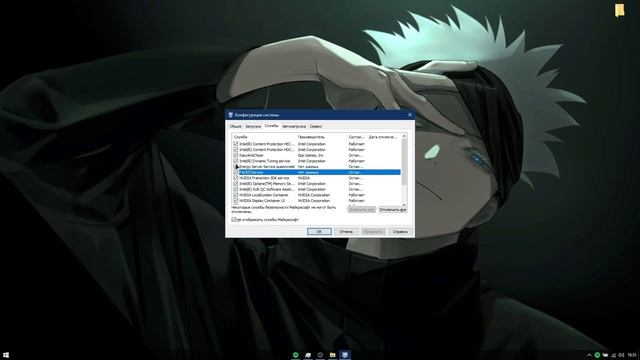
Task: Select the Energy Server Service queencreek name
Action: [x=267, y=167]
